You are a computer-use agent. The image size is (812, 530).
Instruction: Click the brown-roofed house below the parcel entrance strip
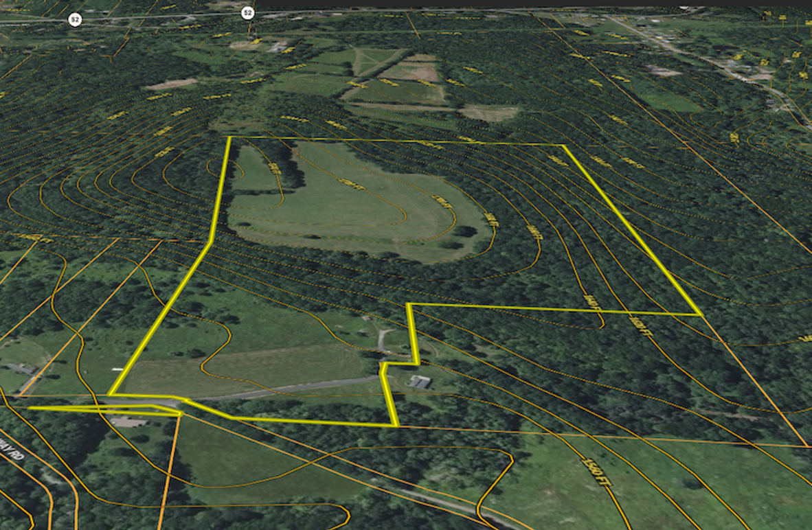coord(128,422)
